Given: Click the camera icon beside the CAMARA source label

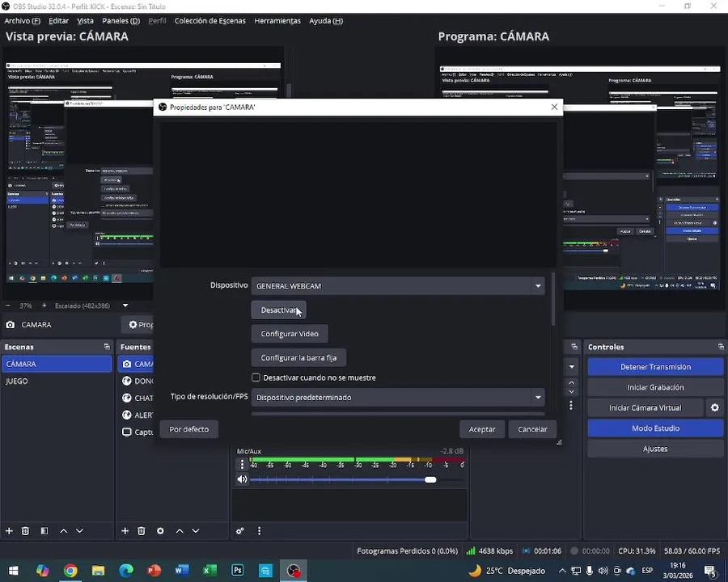Looking at the screenshot, I should coord(11,325).
